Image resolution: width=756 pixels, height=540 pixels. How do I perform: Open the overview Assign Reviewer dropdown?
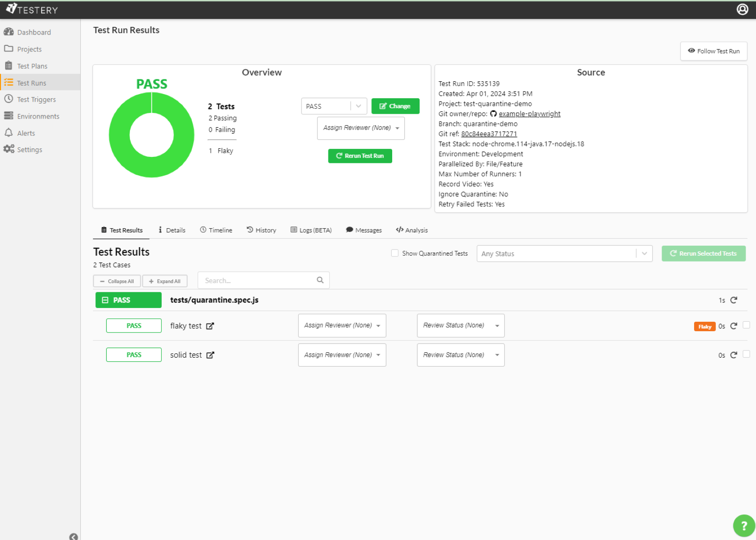(361, 128)
